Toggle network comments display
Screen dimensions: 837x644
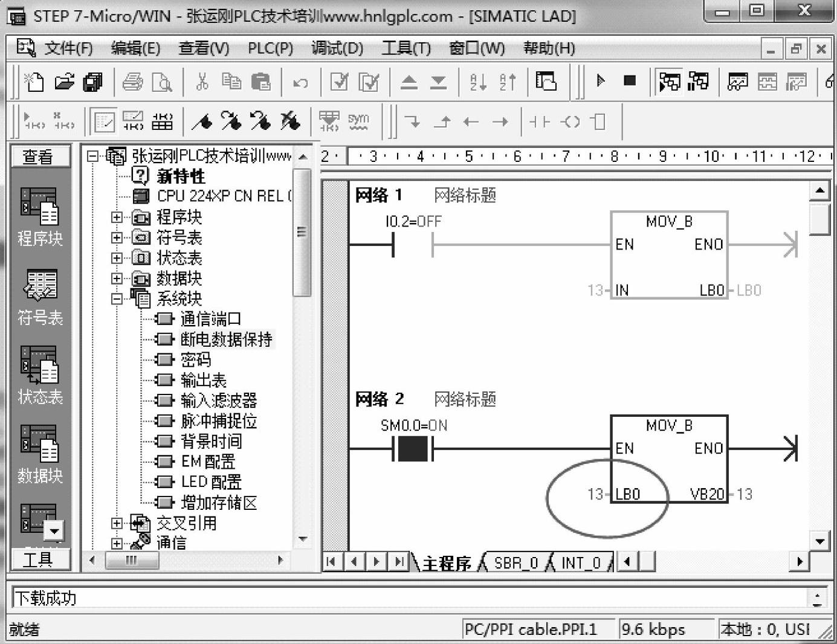click(133, 122)
